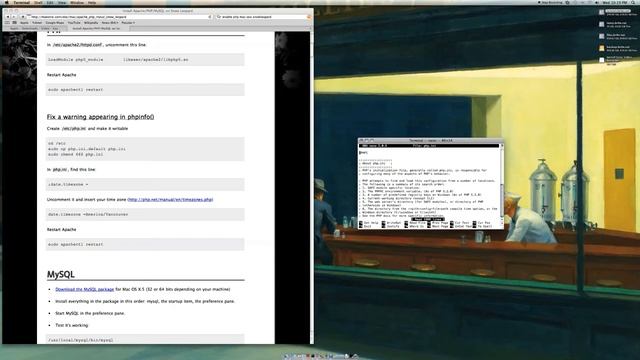Click the volume icon in menu bar
The image size is (640, 360).
(597, 2)
